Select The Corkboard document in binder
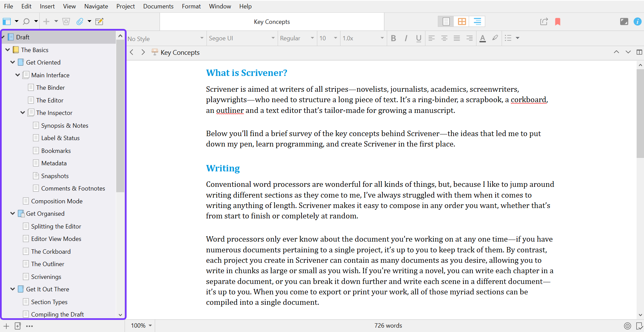 [51, 252]
